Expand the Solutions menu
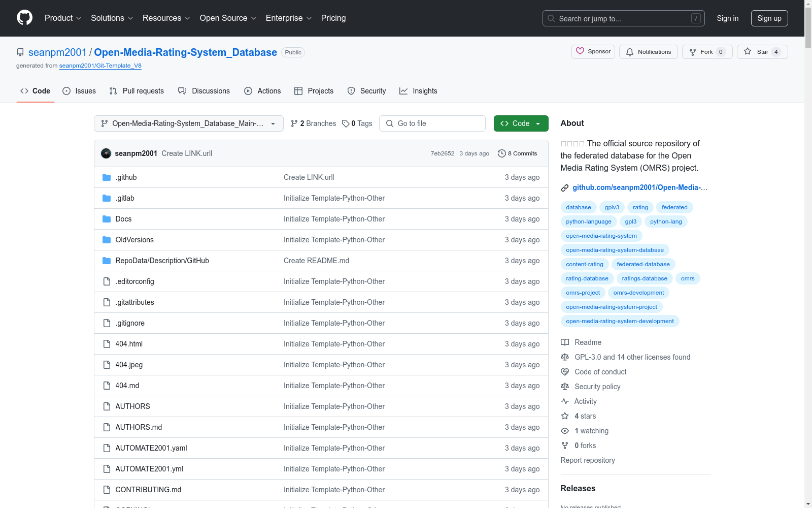Viewport: 812px width, 508px height. (112, 18)
